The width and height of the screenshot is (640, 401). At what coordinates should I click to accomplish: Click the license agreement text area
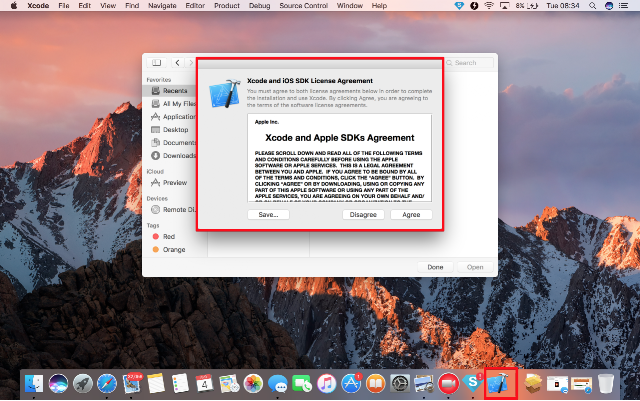pos(339,158)
